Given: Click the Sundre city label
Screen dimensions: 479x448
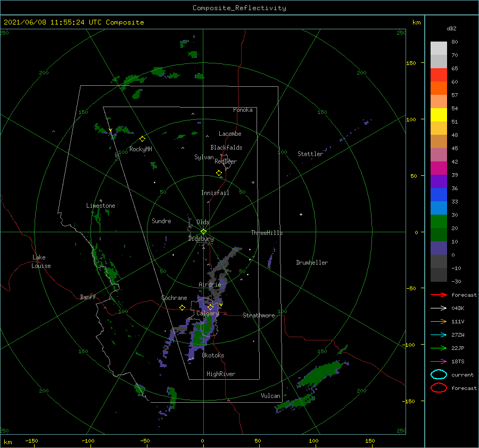Looking at the screenshot, I should click(161, 221).
